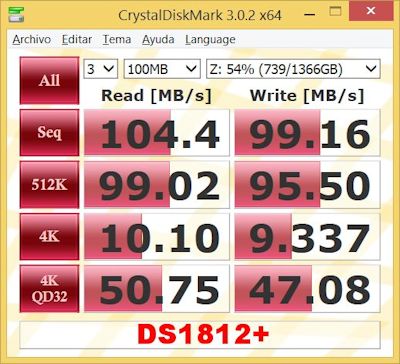400x364 pixels.
Task: Open the test count dropdown showing 3
Action: [100, 69]
